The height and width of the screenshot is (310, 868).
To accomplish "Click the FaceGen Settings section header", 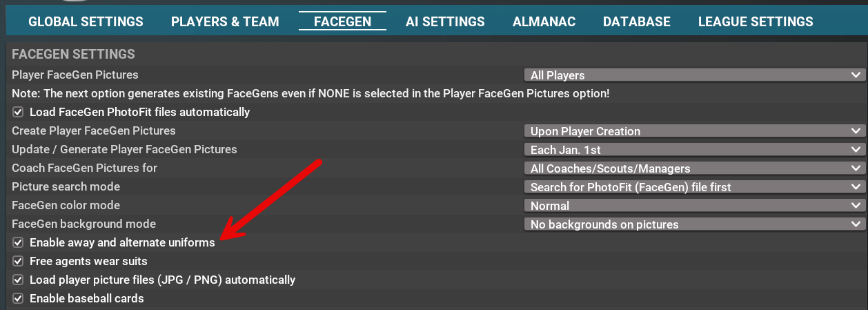I will [73, 54].
